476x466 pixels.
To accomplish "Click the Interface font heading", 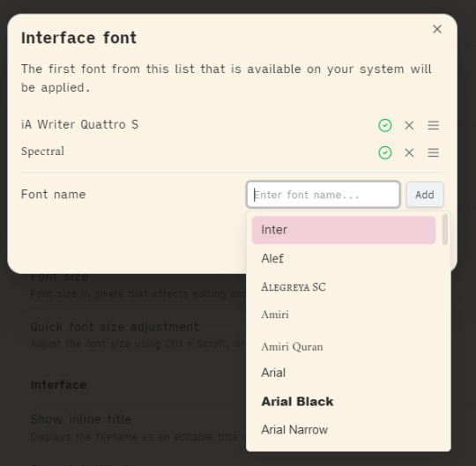I will 79,38.
